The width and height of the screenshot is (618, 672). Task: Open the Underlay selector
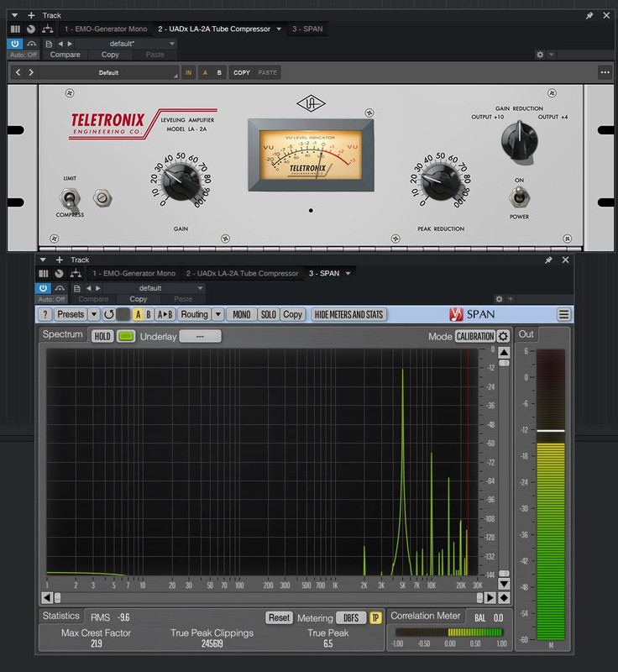(200, 337)
